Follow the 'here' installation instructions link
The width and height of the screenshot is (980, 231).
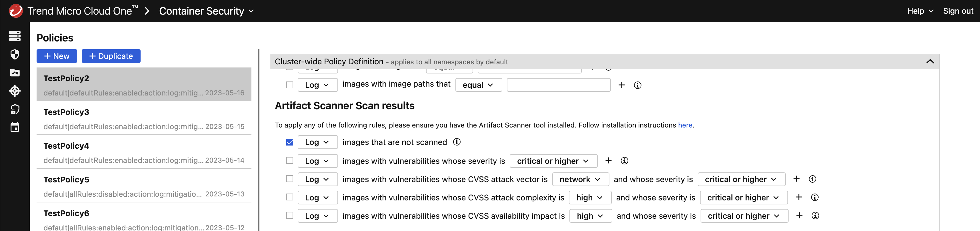click(x=685, y=125)
